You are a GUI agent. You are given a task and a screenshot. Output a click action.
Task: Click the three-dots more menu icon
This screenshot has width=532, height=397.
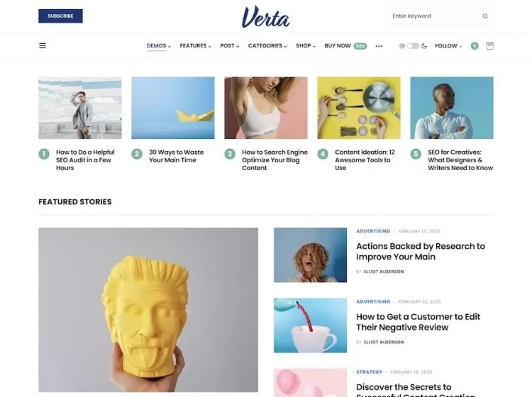click(x=379, y=46)
